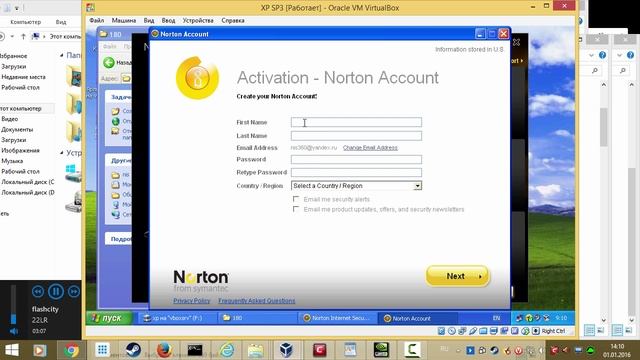
Task: Open VirtualBox Устройства menu
Action: coord(198,20)
